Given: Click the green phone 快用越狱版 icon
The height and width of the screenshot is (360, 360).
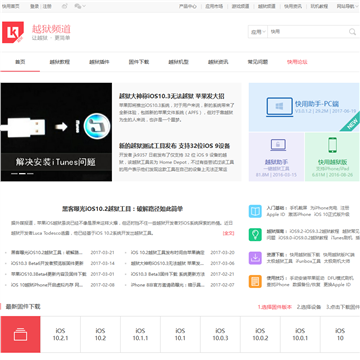Looking at the screenshot, I should (x=332, y=145).
